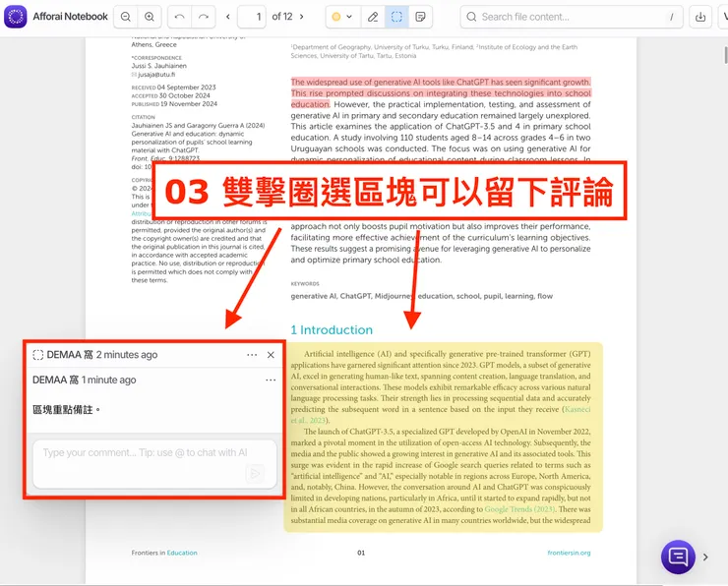728x586 pixels.
Task: Click the jusaja@utu.fi email address
Action: tap(156, 75)
